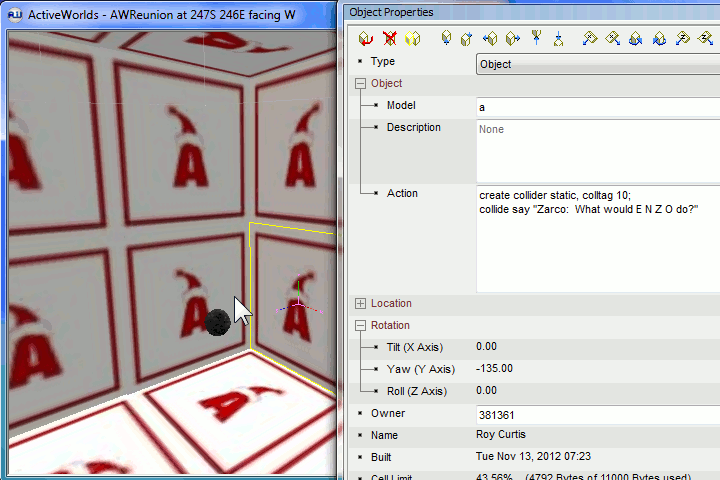
Task: Nudge object right with right-arrow cube icon
Action: 512,39
